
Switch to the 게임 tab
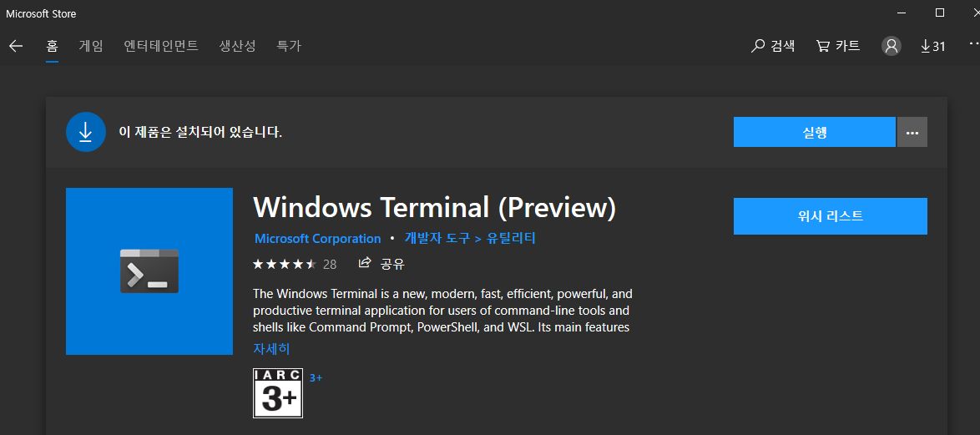[x=91, y=46]
